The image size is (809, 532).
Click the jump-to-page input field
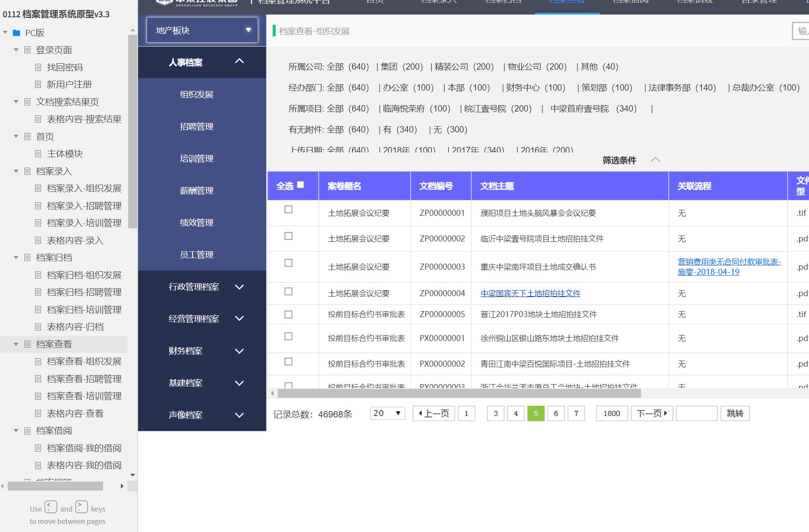[x=697, y=413]
